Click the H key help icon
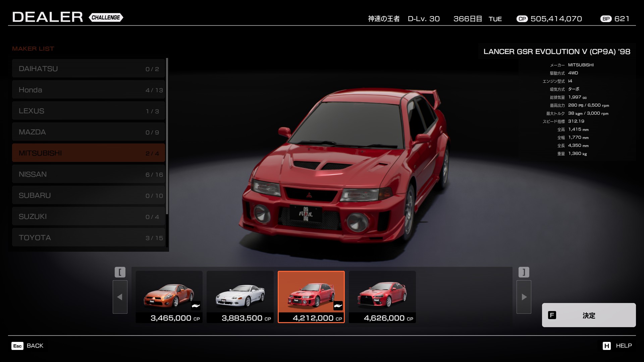 [x=606, y=346]
